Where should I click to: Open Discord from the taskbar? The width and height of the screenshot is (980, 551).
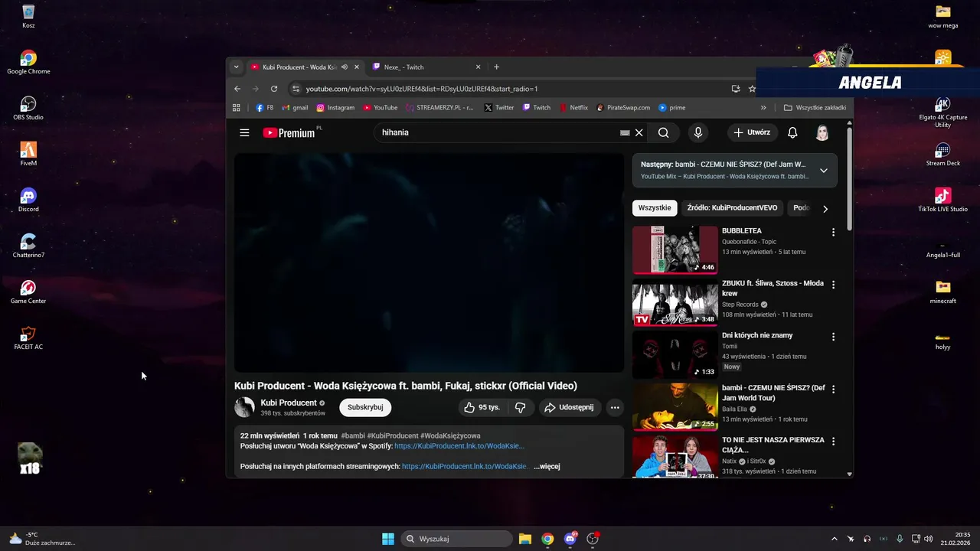[570, 539]
